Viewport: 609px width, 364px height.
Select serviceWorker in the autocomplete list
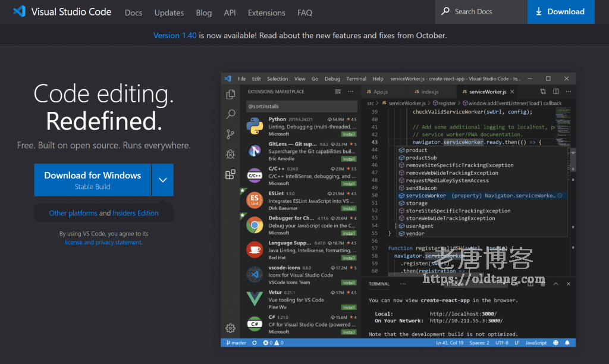pos(482,196)
